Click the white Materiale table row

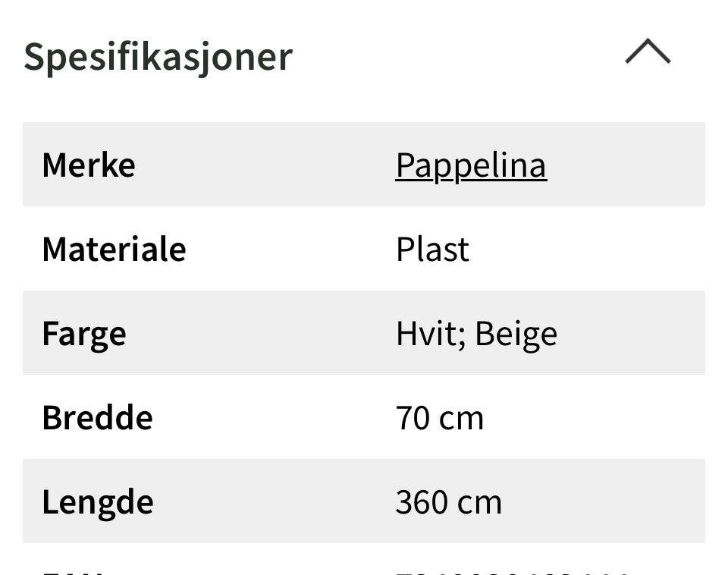click(364, 248)
